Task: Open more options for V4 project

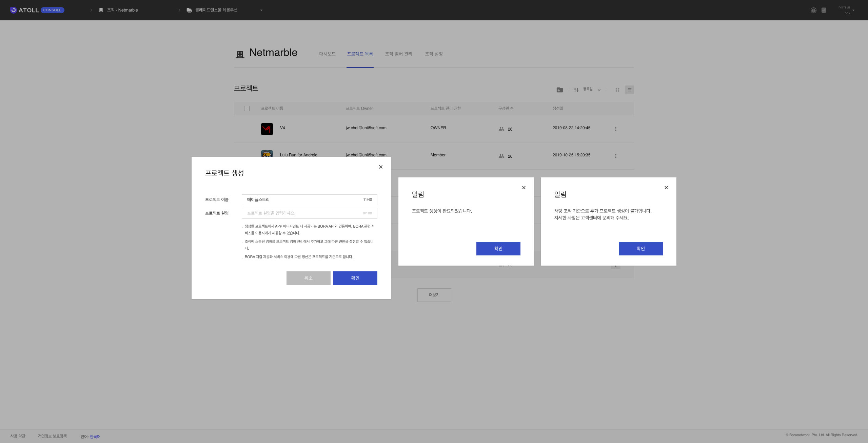Action: 615,129
